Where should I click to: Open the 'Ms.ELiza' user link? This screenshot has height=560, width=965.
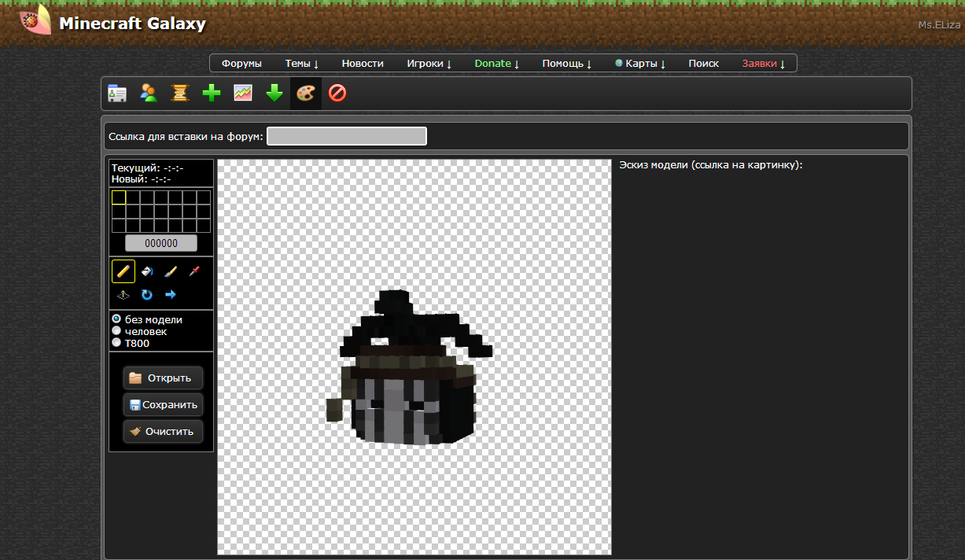click(x=939, y=24)
